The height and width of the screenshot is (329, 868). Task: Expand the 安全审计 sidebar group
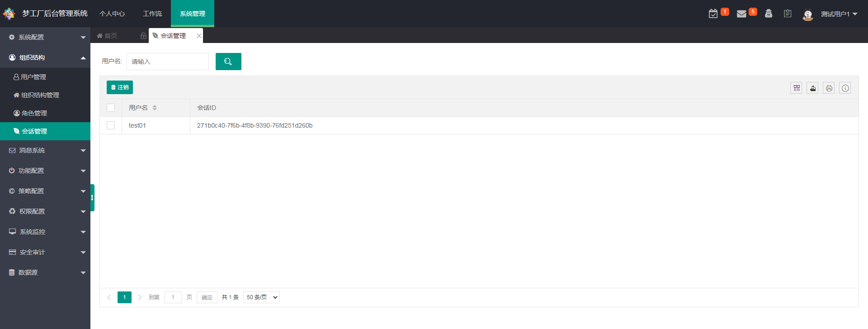[x=45, y=252]
